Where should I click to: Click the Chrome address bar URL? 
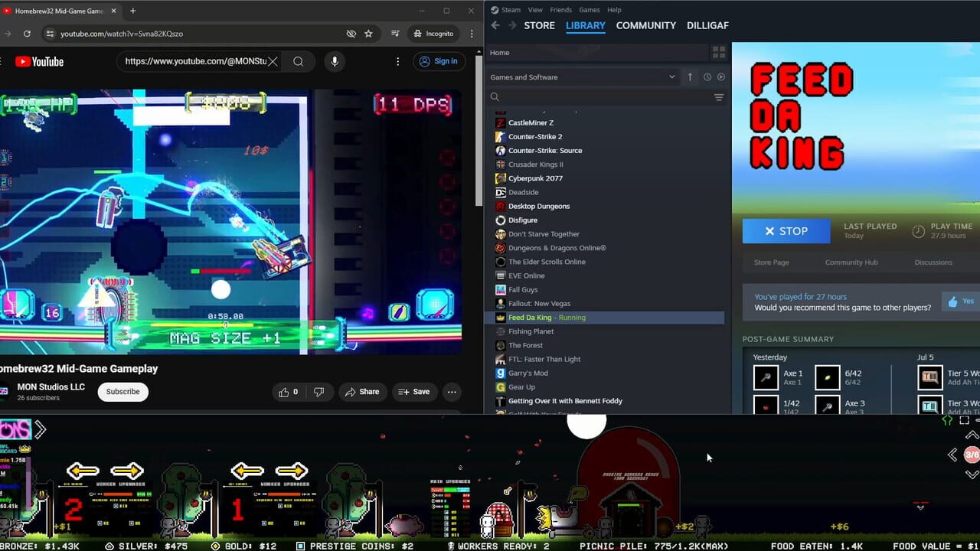pos(122,34)
